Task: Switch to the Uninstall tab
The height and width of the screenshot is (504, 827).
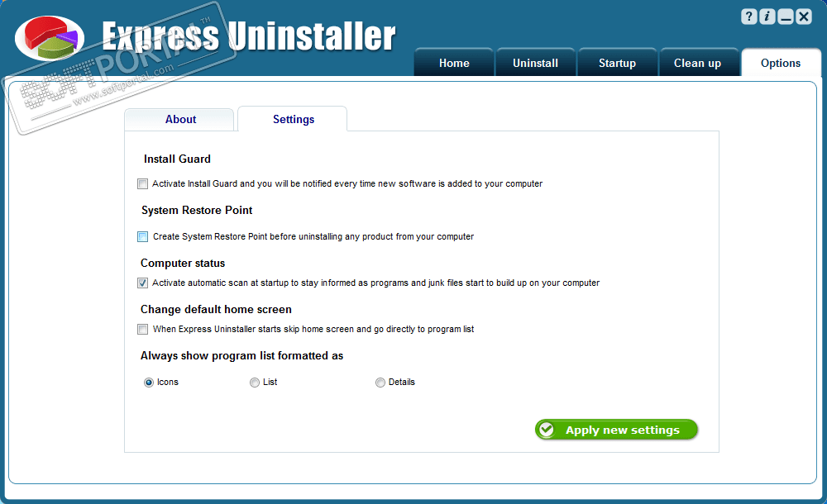Action: (535, 63)
